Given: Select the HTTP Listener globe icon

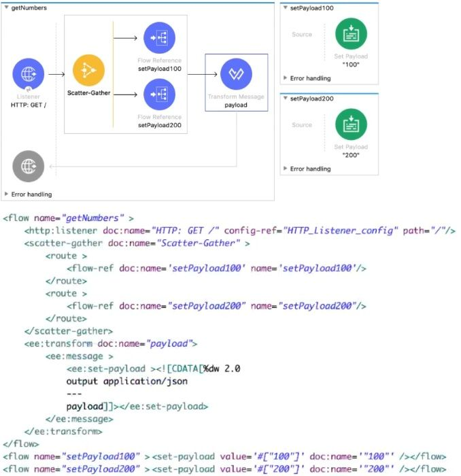Looking at the screenshot, I should tap(28, 74).
